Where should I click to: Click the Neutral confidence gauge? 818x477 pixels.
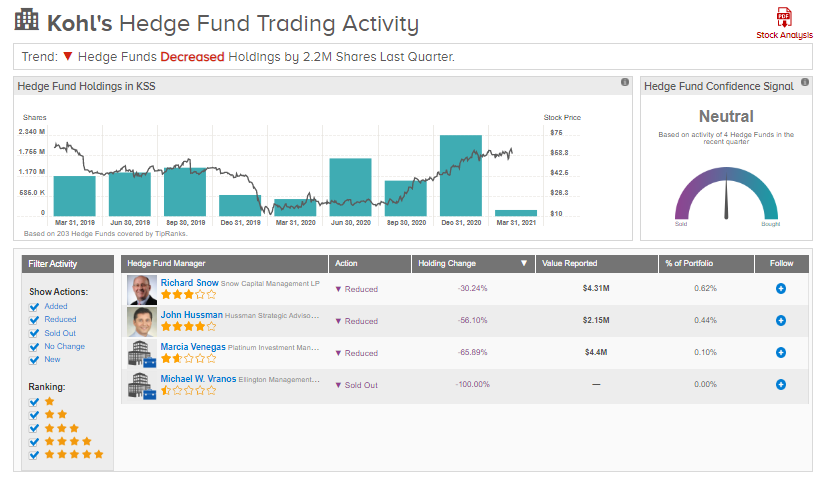click(727, 190)
